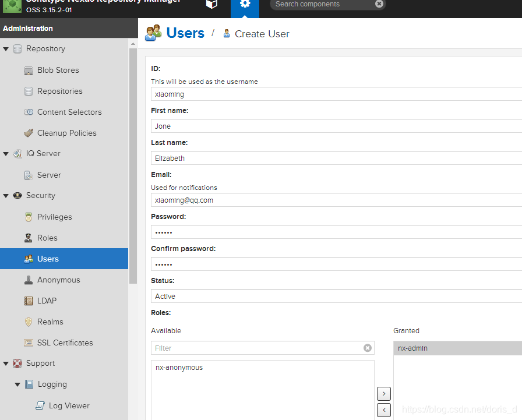Click the Create User breadcrumb
The image size is (522, 420).
[262, 34]
